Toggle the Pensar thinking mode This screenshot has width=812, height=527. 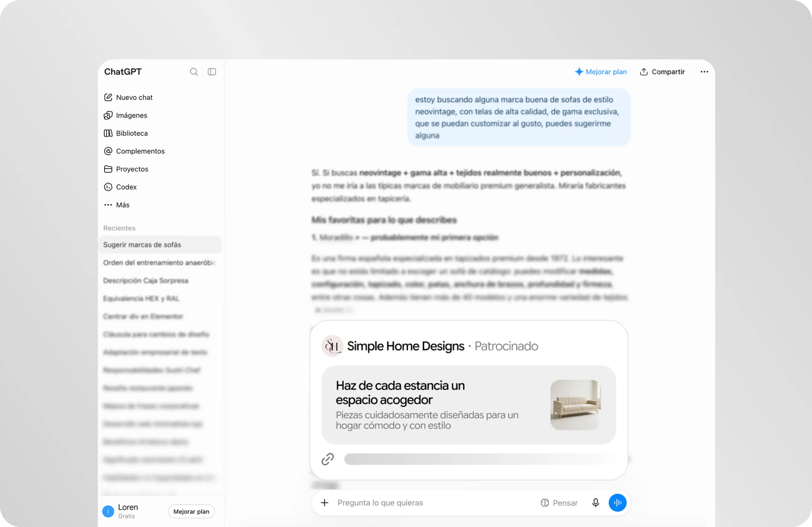(559, 503)
